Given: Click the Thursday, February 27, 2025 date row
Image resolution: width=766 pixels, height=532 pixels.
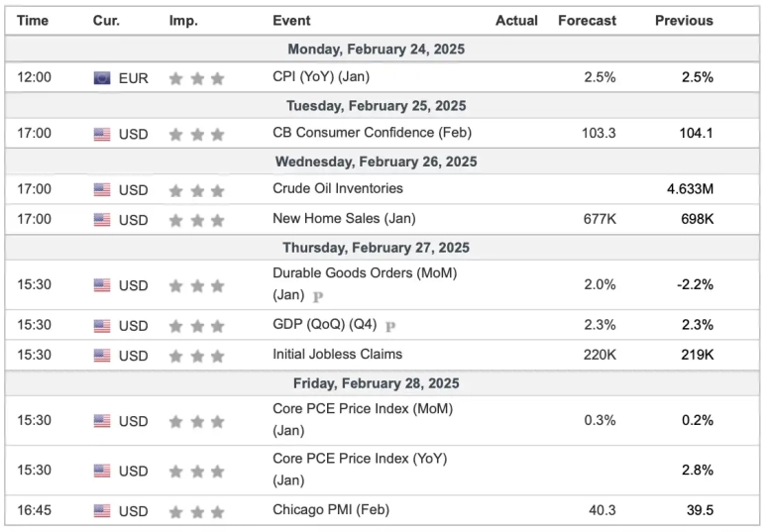Looking at the screenshot, I should tap(376, 249).
